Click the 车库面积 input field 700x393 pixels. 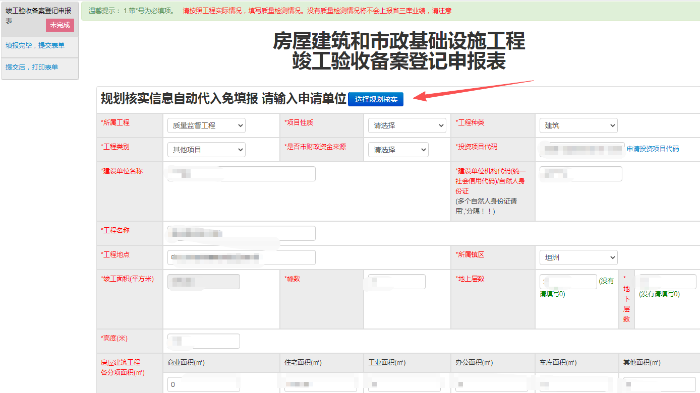(x=575, y=384)
